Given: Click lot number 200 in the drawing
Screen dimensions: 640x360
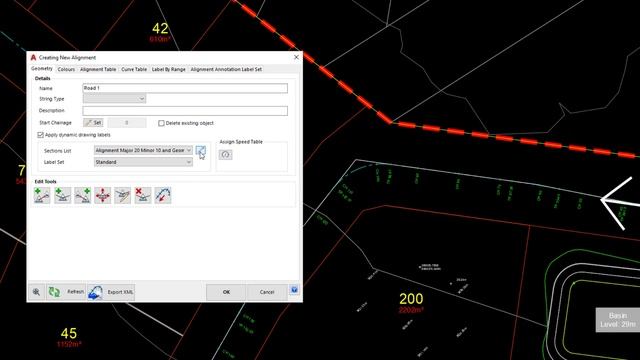Looking at the screenshot, I should tap(411, 299).
